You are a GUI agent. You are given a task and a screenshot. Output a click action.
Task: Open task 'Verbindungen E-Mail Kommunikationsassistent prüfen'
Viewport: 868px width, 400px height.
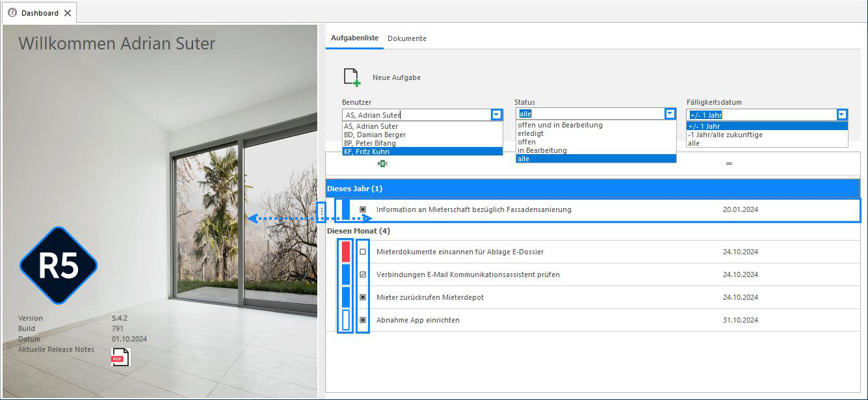[x=468, y=274]
